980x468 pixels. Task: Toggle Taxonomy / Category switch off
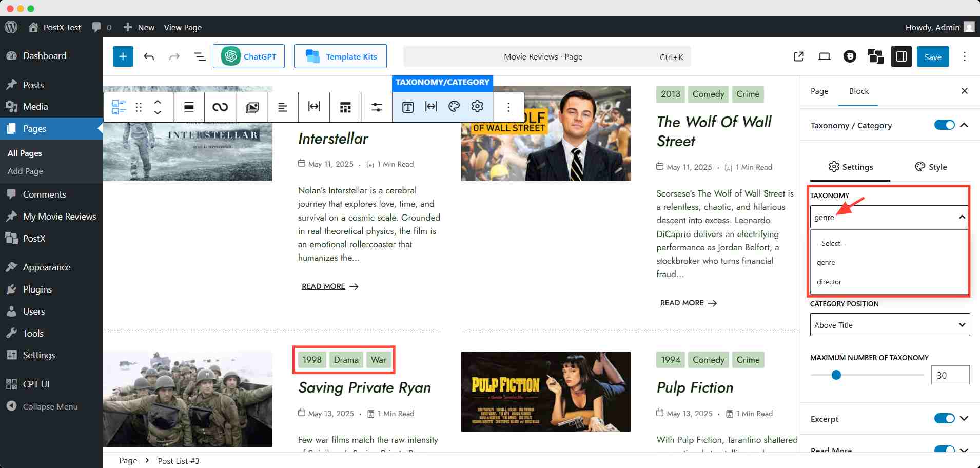(x=944, y=125)
